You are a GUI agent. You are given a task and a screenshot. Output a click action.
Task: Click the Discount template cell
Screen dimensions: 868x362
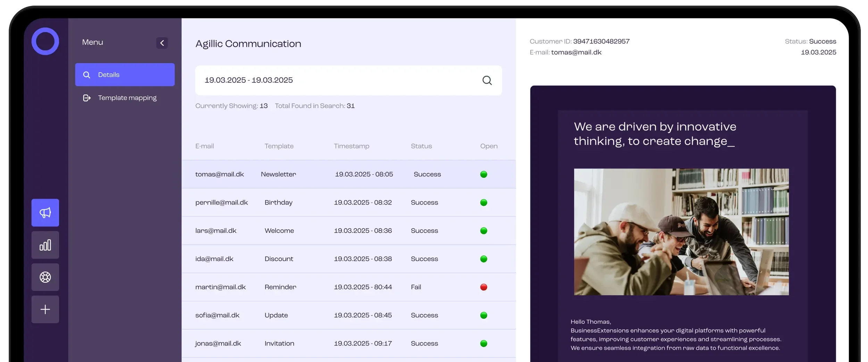[279, 259]
